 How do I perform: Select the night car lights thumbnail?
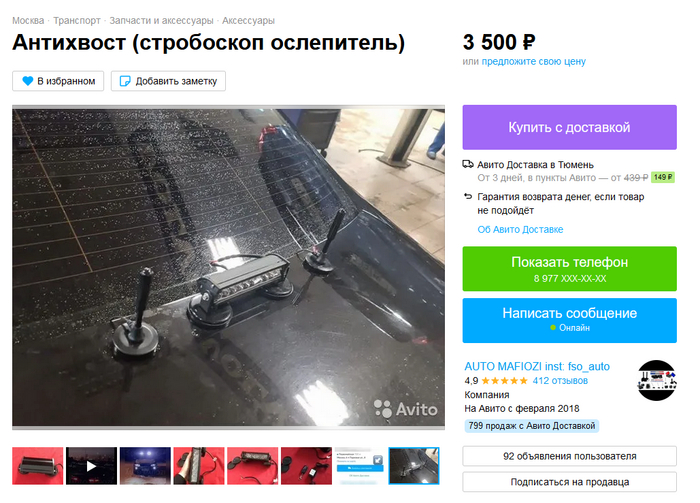[145, 466]
